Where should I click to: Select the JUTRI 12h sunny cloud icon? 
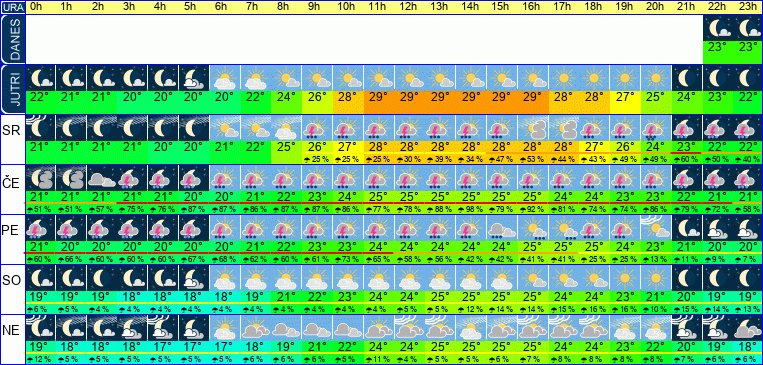coord(409,78)
